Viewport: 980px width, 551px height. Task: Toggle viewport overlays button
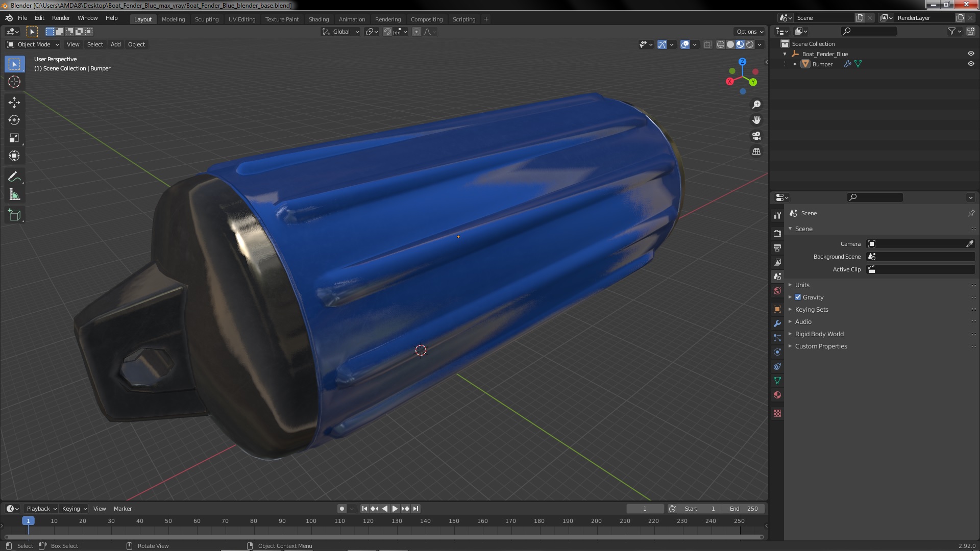click(x=685, y=44)
